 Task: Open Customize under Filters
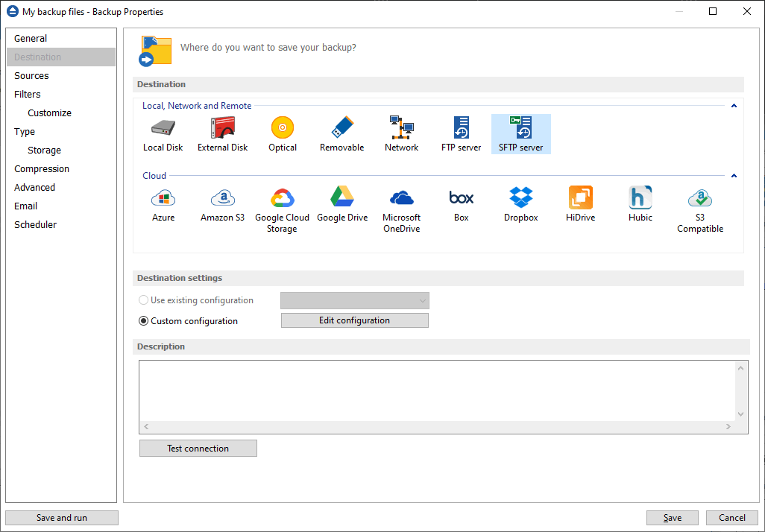tap(50, 113)
